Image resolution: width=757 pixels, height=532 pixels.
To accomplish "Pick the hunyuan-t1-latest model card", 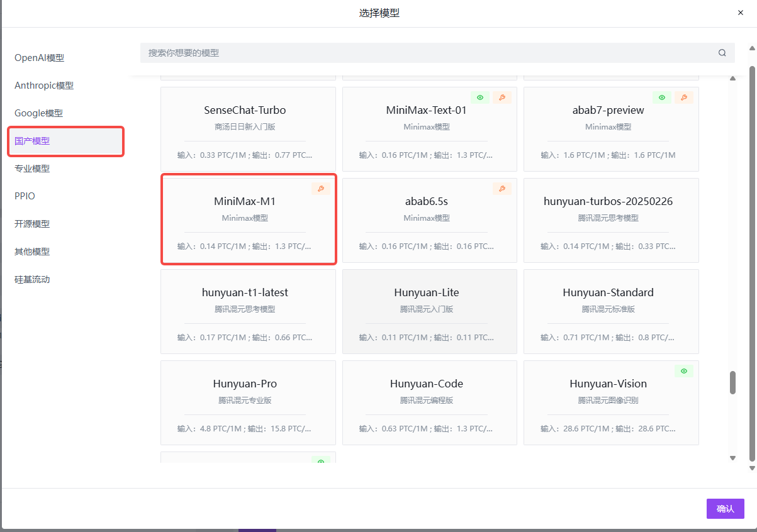I will pyautogui.click(x=248, y=311).
